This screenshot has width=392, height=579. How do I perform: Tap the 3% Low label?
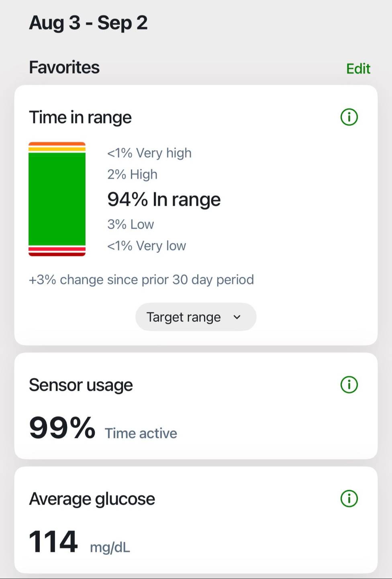pyautogui.click(x=131, y=224)
